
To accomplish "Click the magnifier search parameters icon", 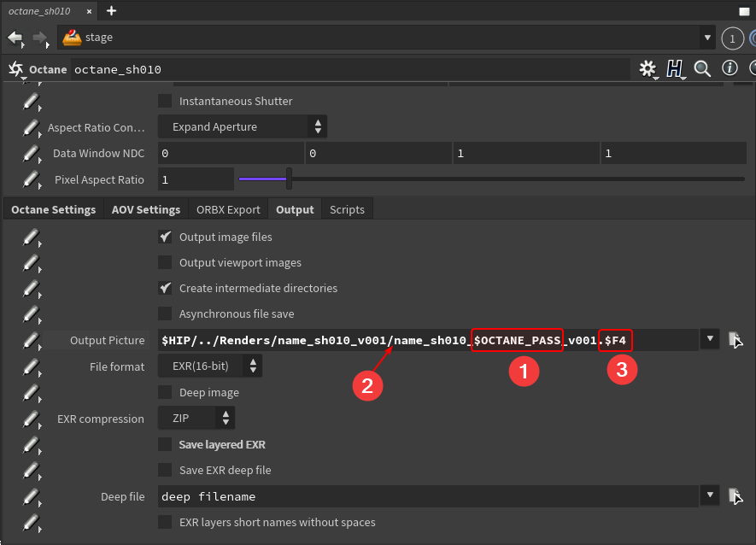I will click(x=703, y=69).
